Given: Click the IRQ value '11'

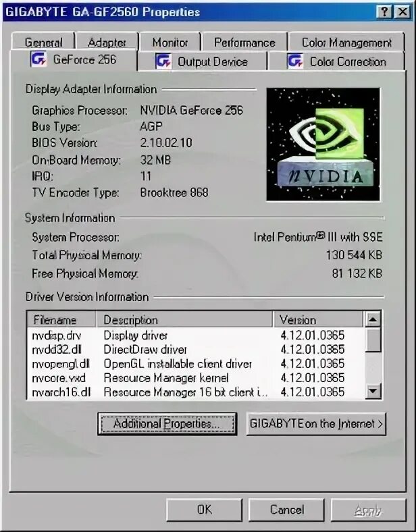Looking at the screenshot, I should pyautogui.click(x=146, y=176).
